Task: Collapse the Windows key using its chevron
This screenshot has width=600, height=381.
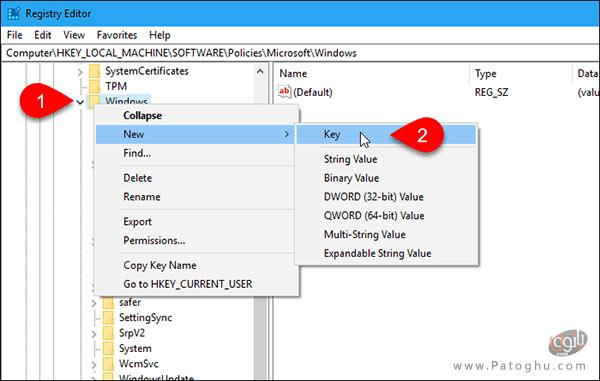Action: [x=80, y=102]
